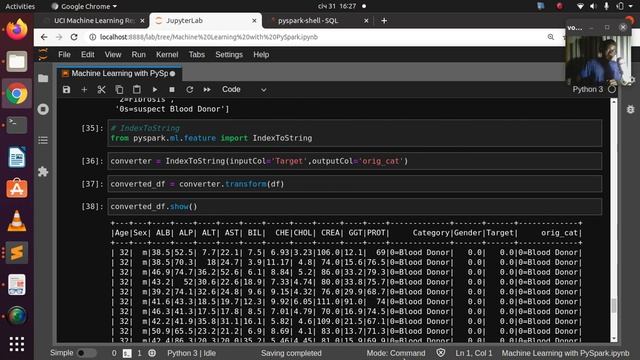Click the kernel count icon in status bar
The image size is (640, 360).
click(152, 353)
